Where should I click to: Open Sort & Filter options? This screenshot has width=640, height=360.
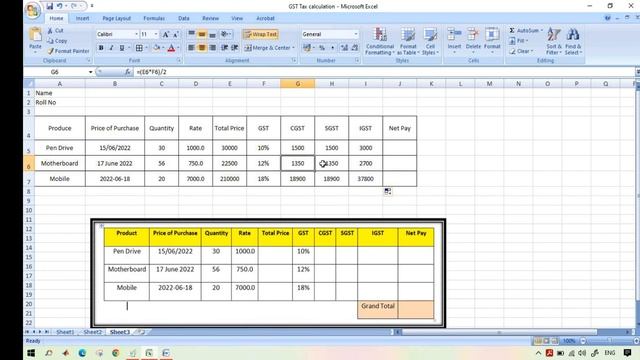click(554, 41)
